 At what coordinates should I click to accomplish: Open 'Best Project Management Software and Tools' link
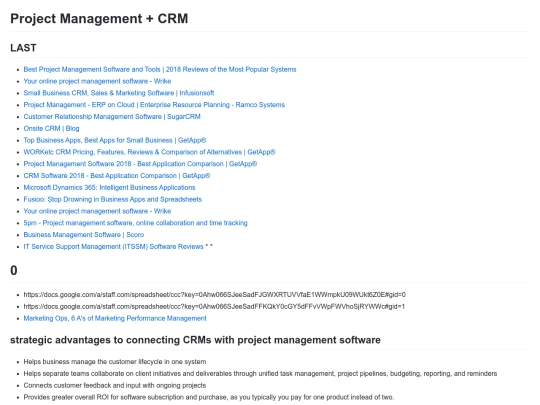pos(160,69)
